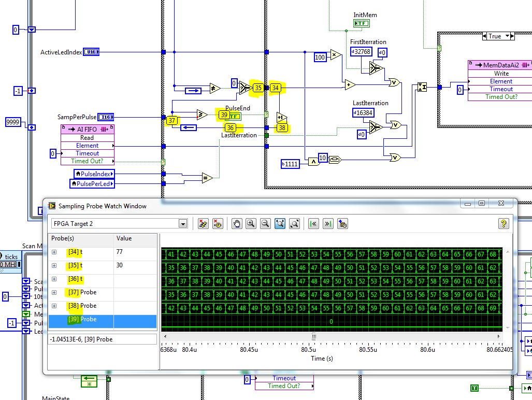Click probe marker 34 on the diagram

click(x=276, y=88)
